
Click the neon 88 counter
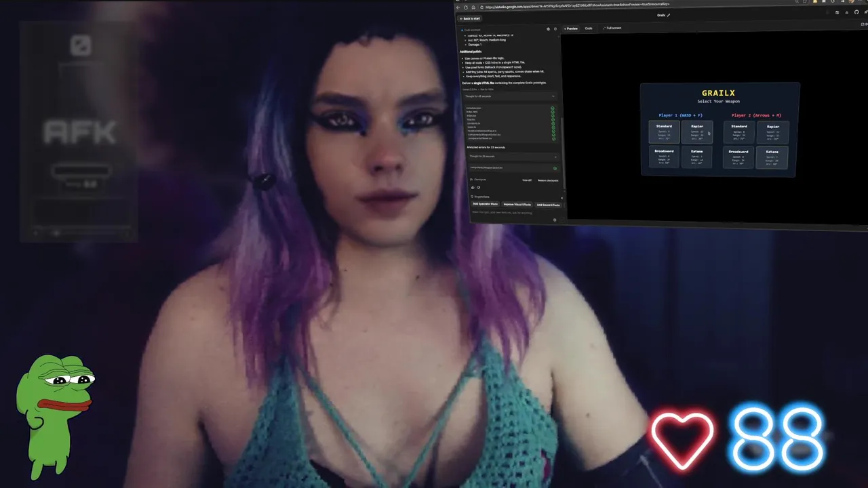tap(777, 437)
